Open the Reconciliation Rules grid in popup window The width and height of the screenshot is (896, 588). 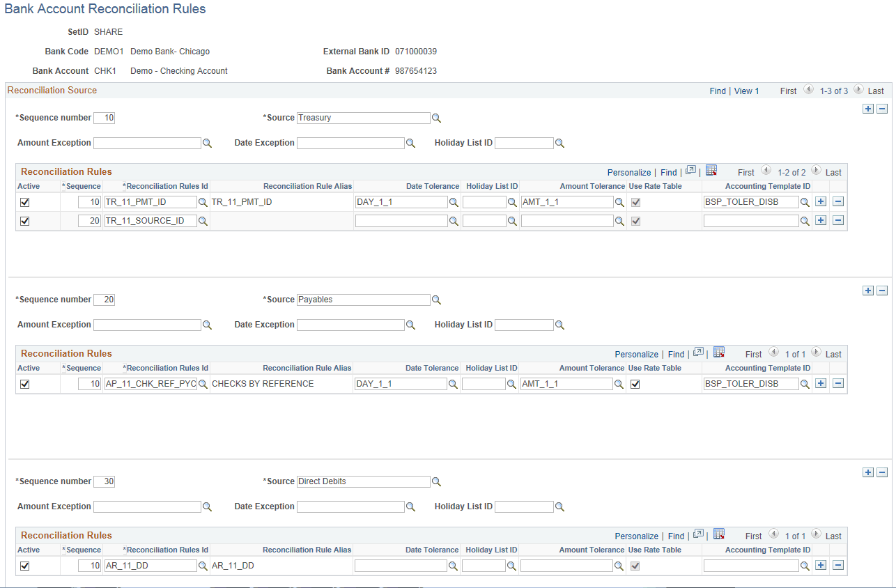(x=690, y=171)
